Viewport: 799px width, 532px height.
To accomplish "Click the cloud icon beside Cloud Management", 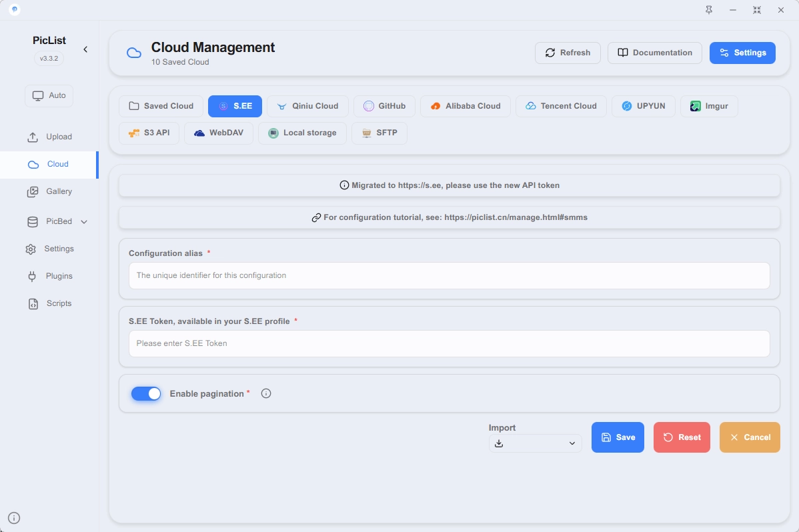I will tap(134, 53).
